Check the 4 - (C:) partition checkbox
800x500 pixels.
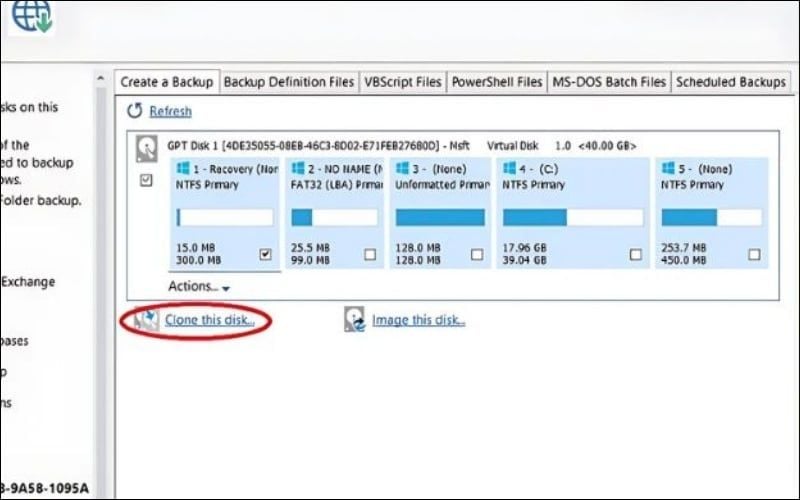636,254
